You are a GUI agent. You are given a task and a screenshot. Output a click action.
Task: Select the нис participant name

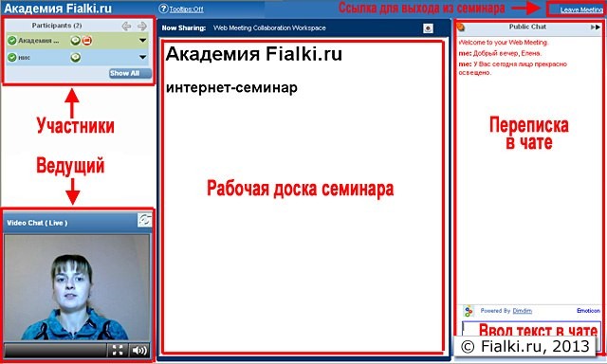(x=25, y=58)
